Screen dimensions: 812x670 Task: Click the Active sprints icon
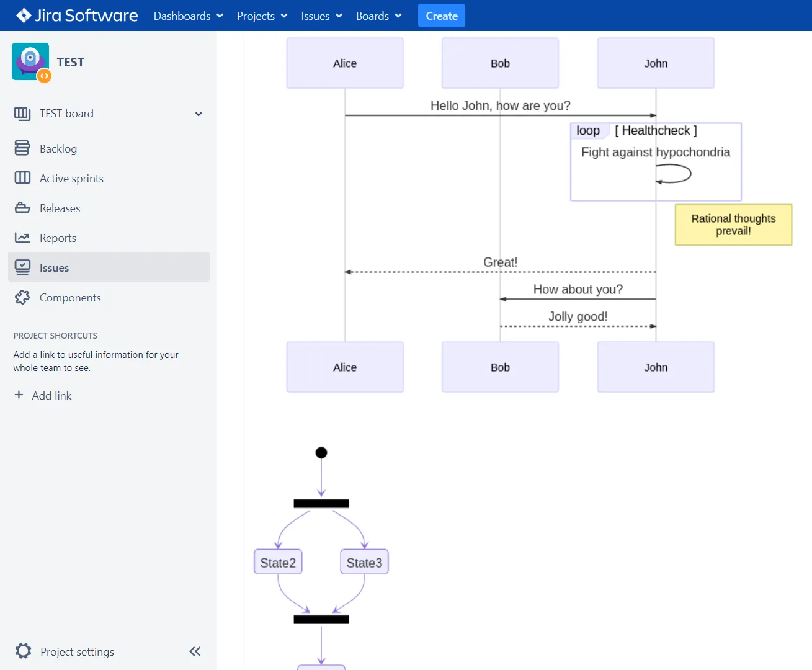(22, 178)
